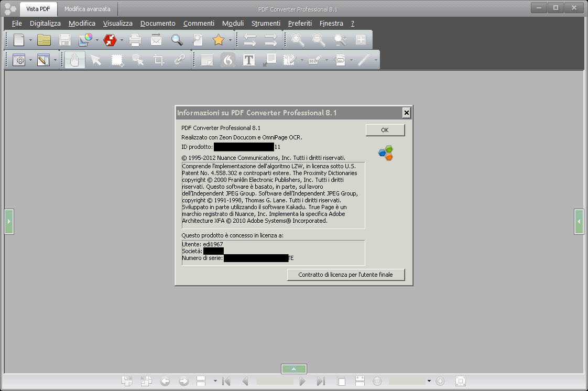Open the Strumenti menu

(266, 23)
